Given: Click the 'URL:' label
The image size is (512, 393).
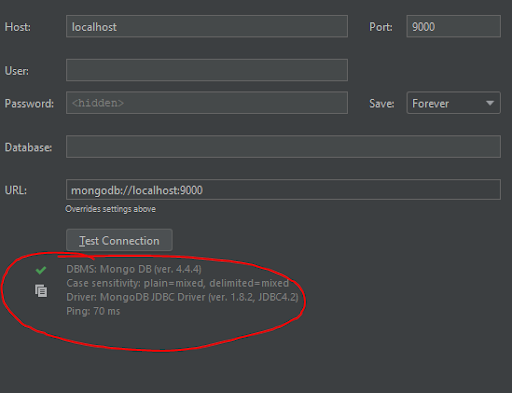Looking at the screenshot, I should tap(16, 190).
